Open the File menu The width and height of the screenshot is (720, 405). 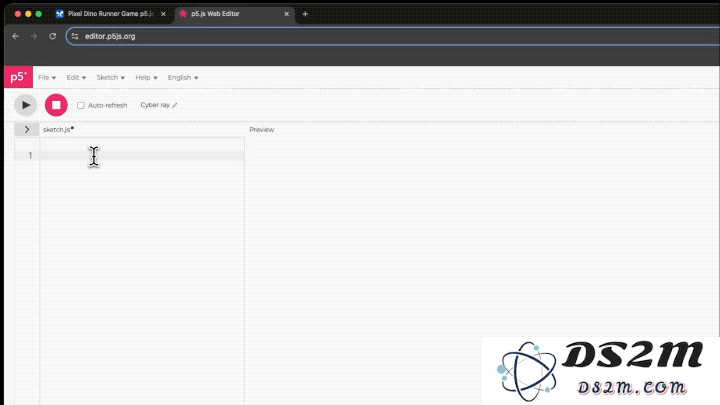(47, 78)
